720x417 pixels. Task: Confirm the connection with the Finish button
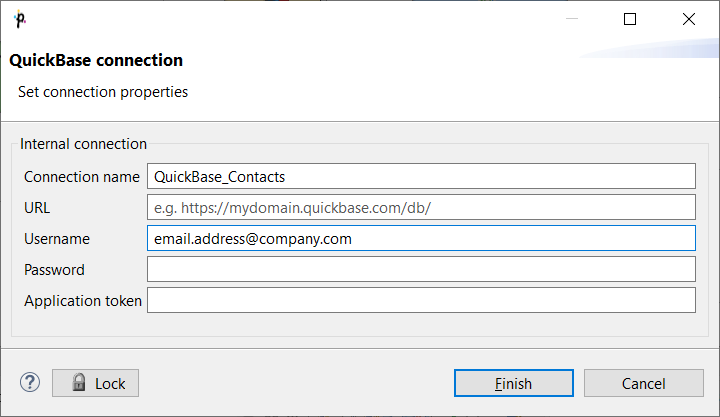point(514,383)
